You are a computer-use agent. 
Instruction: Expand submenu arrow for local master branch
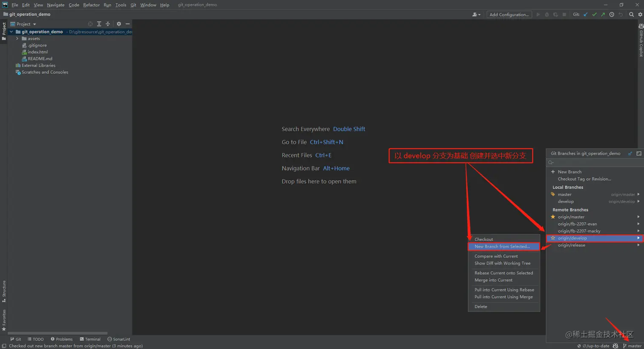click(x=638, y=194)
